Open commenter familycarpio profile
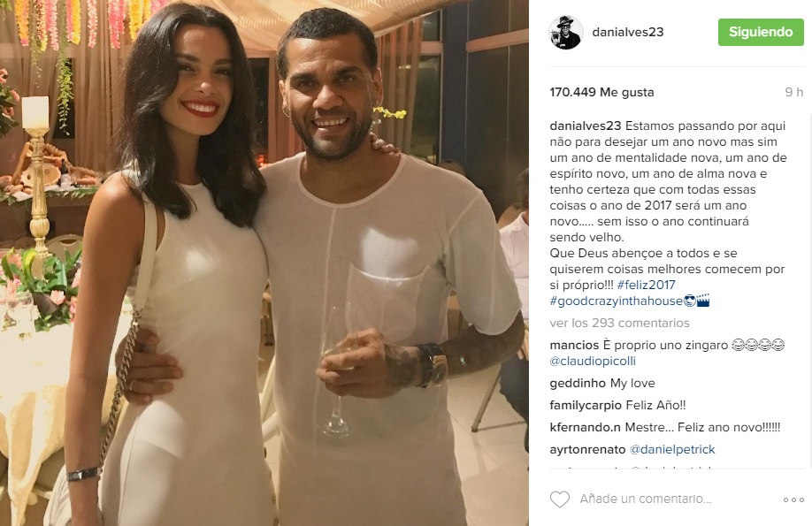This screenshot has width=812, height=526. click(x=586, y=406)
